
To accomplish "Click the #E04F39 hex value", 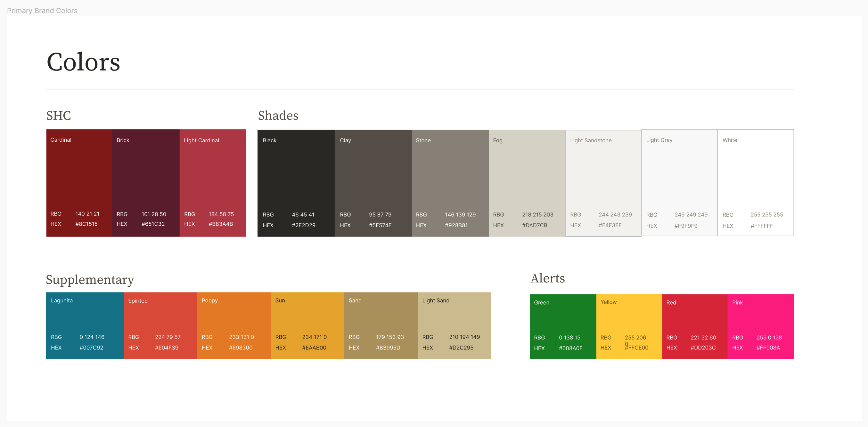I will (x=167, y=348).
